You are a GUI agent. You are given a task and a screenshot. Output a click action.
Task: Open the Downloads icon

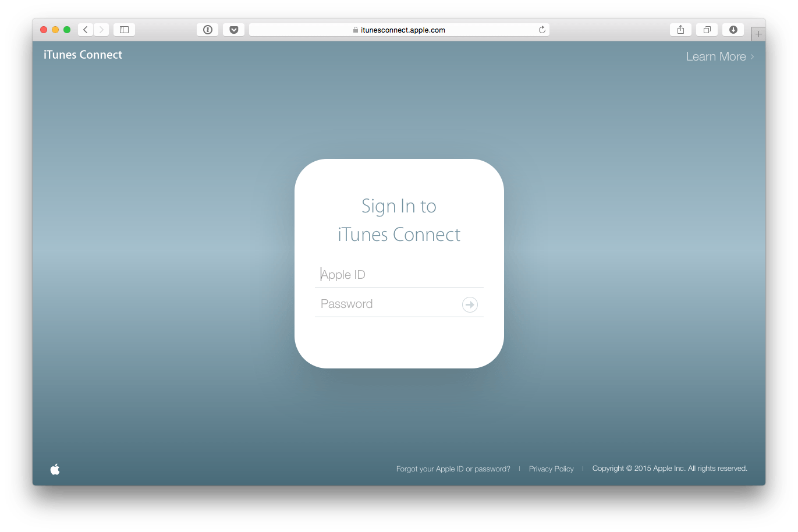pyautogui.click(x=733, y=29)
